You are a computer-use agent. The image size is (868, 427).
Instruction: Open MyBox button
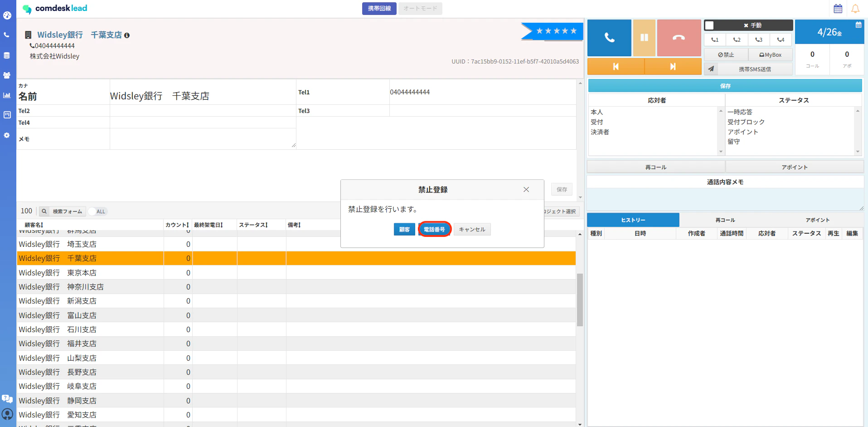click(x=770, y=55)
